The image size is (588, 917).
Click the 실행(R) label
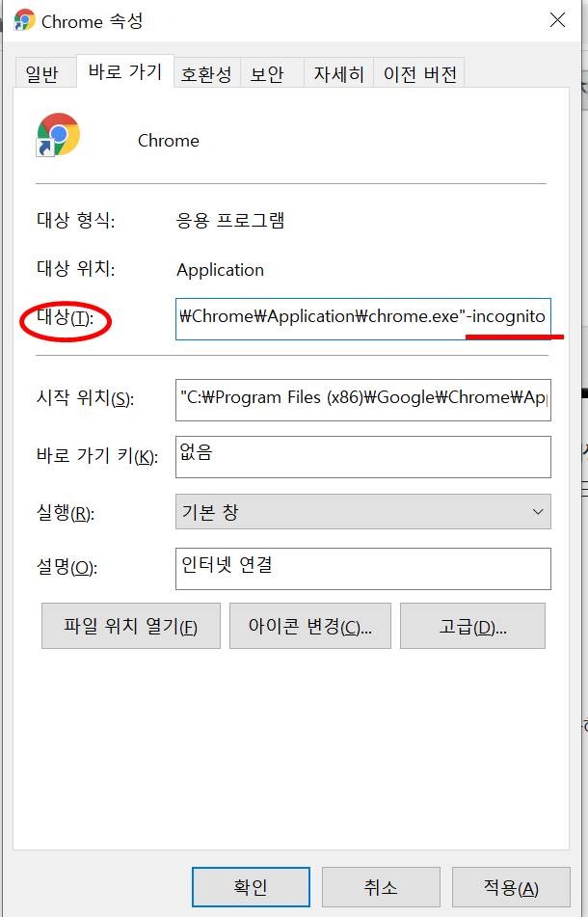(x=66, y=513)
